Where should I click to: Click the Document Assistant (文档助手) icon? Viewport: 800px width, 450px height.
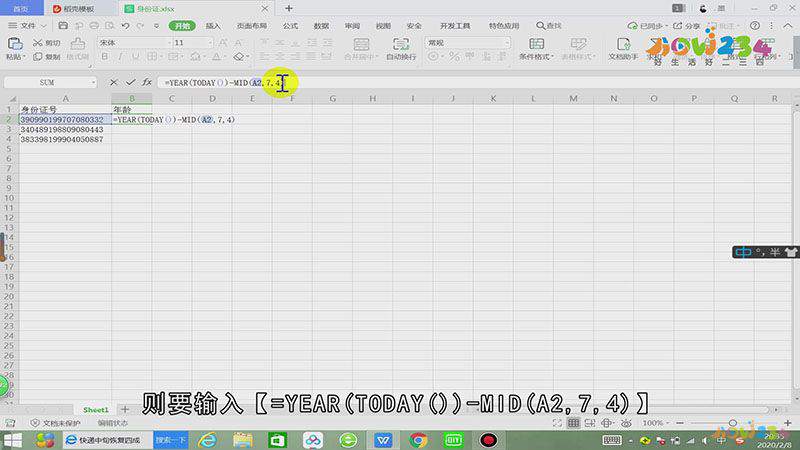[623, 44]
